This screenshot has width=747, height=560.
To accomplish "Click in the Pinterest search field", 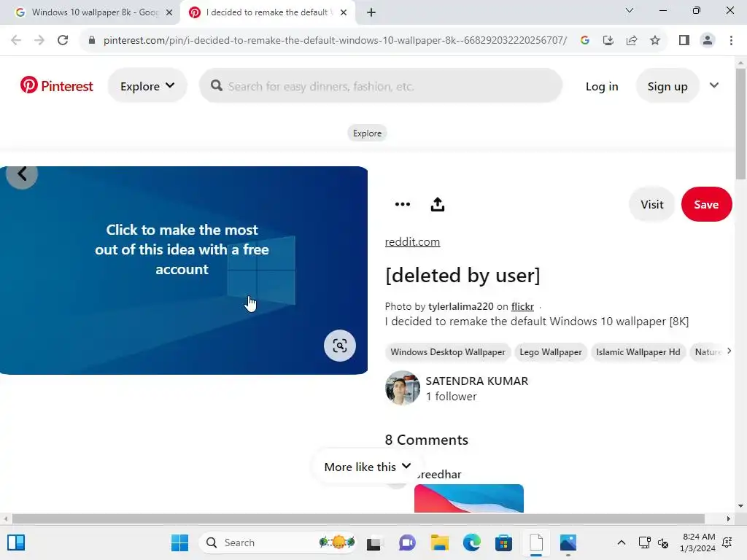I will tap(381, 86).
